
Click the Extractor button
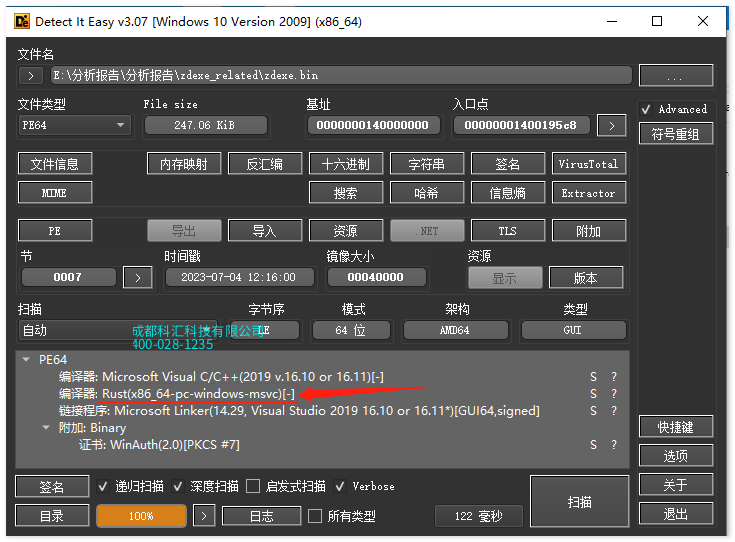(589, 193)
